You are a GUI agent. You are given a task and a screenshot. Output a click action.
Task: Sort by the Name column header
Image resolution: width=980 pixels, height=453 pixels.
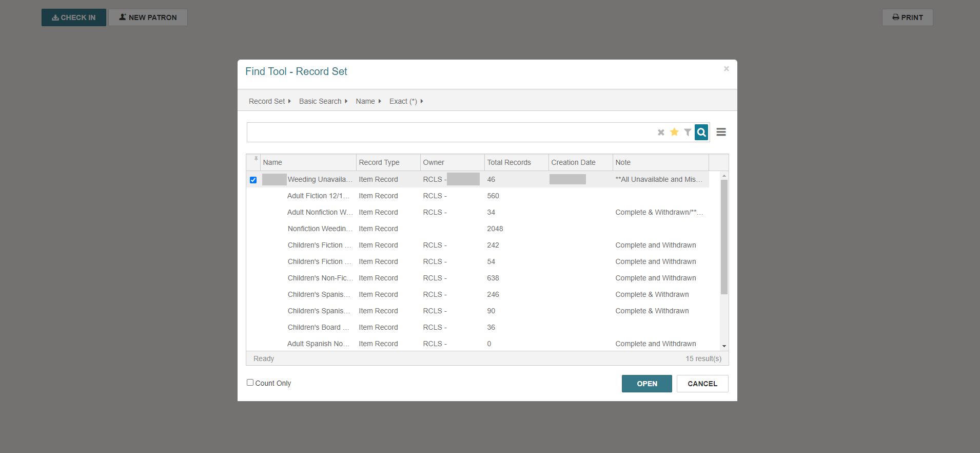pos(308,162)
